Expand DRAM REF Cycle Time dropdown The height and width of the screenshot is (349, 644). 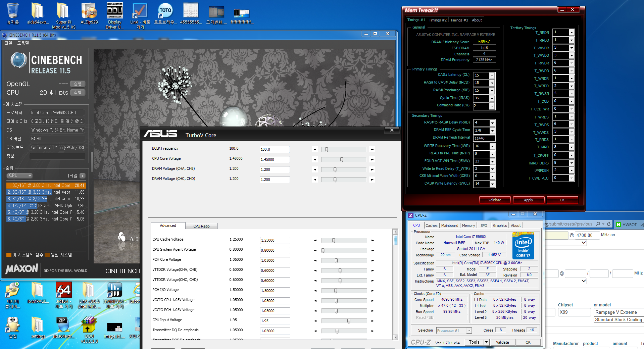[492, 131]
